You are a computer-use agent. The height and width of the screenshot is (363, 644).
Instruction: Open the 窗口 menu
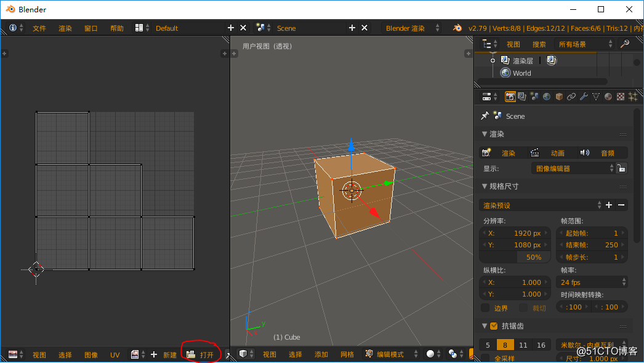tap(91, 28)
